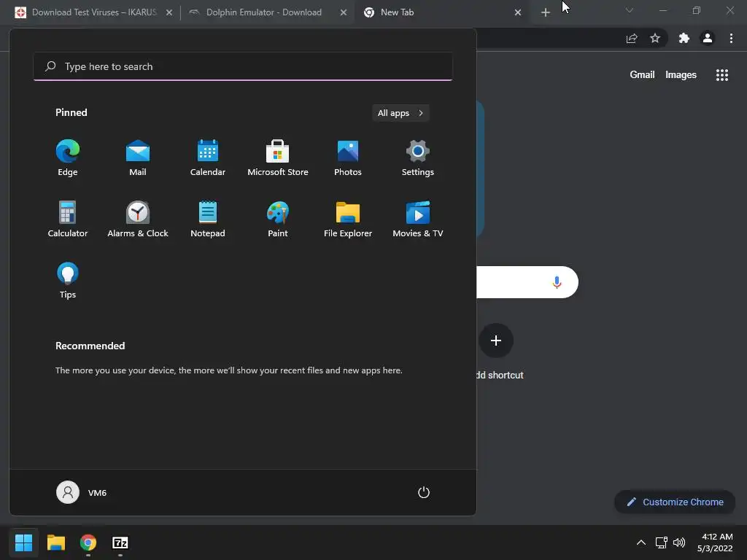The image size is (747, 560).
Task: Select the New Tab tab
Action: [442, 12]
